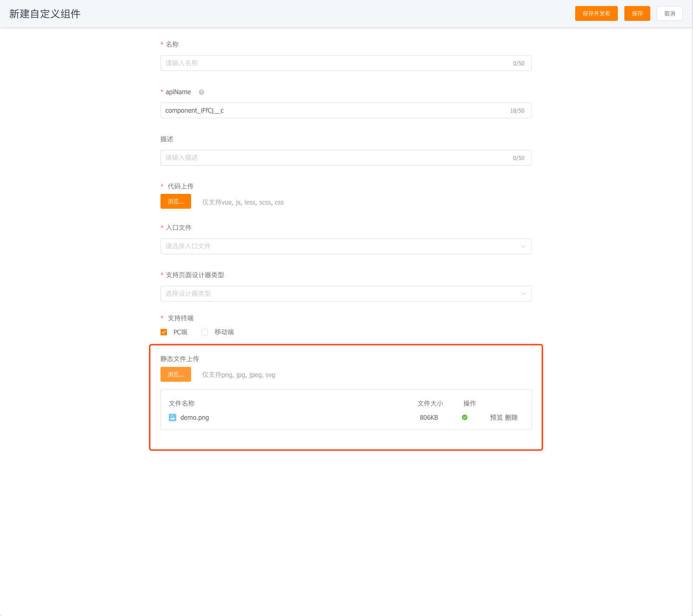Click the 保存并发布 button
This screenshot has height=616, width=693.
point(597,13)
